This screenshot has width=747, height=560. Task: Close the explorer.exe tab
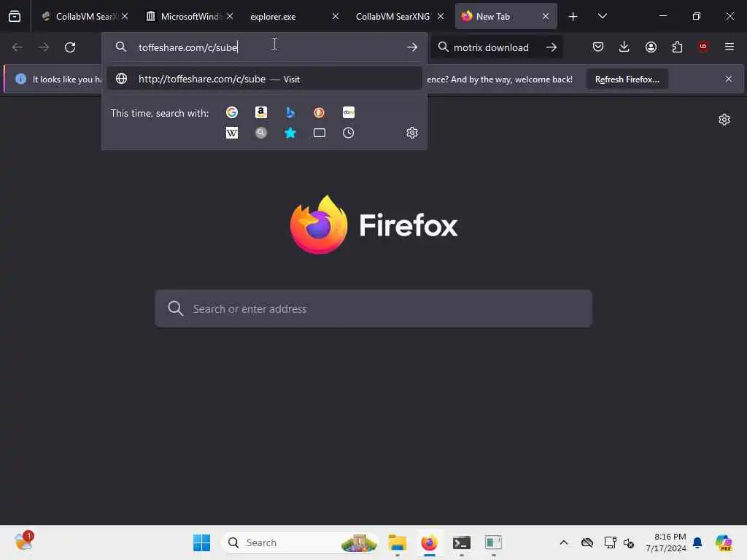336,17
